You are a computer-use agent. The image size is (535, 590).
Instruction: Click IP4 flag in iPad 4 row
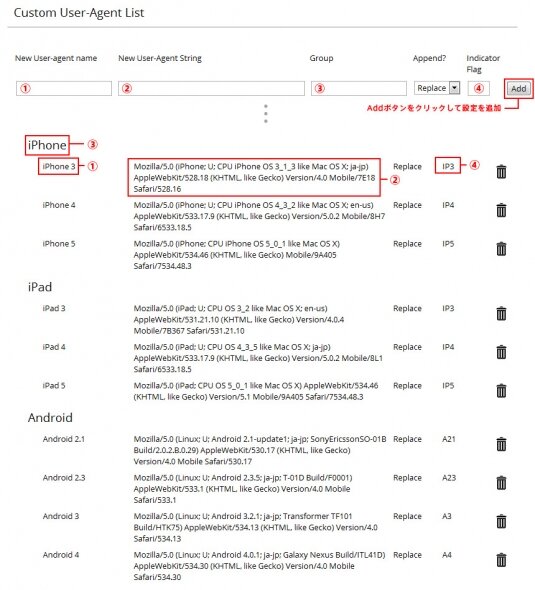448,347
